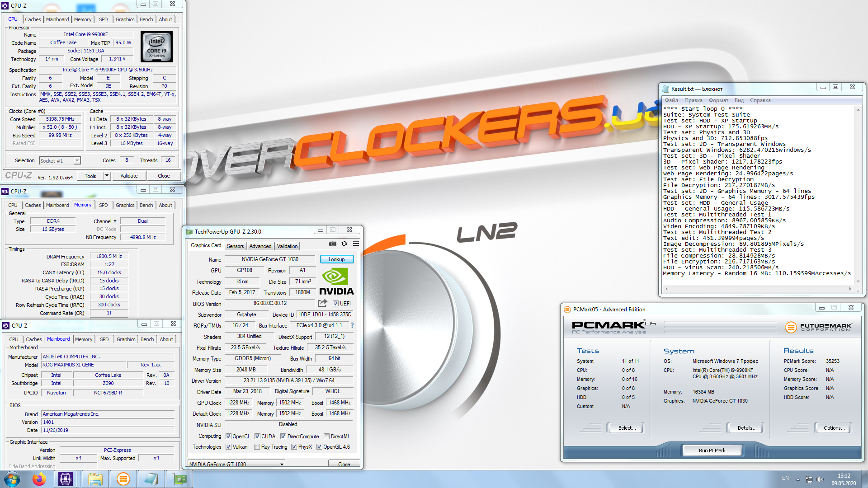Open the Bench tab in top CPU-Z window
Image resolution: width=868 pixels, height=488 pixels.
pos(146,19)
